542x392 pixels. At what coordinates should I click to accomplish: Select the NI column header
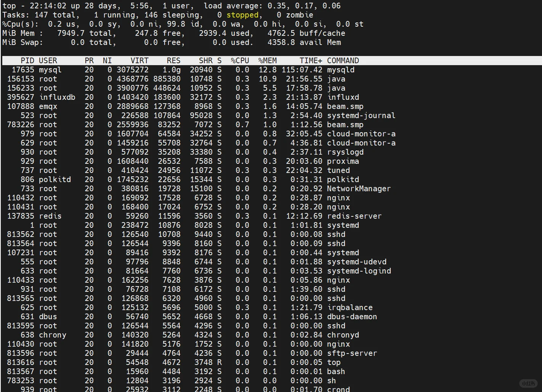[107, 61]
